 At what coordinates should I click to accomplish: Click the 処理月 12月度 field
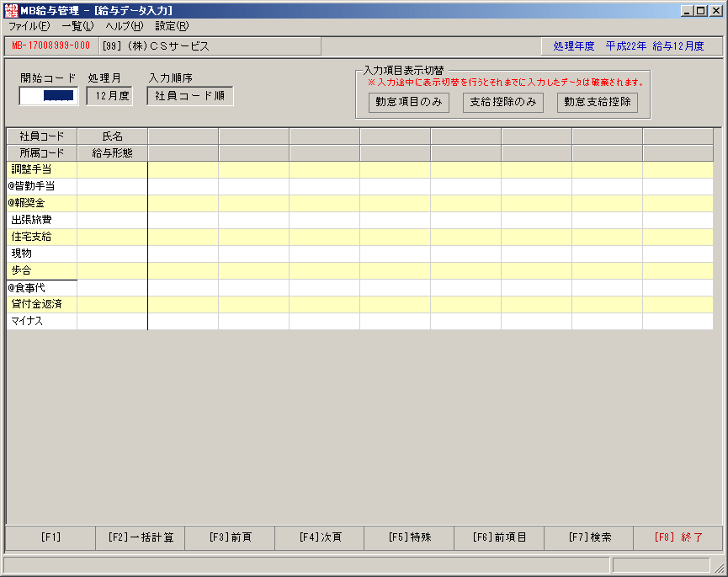[x=109, y=96]
